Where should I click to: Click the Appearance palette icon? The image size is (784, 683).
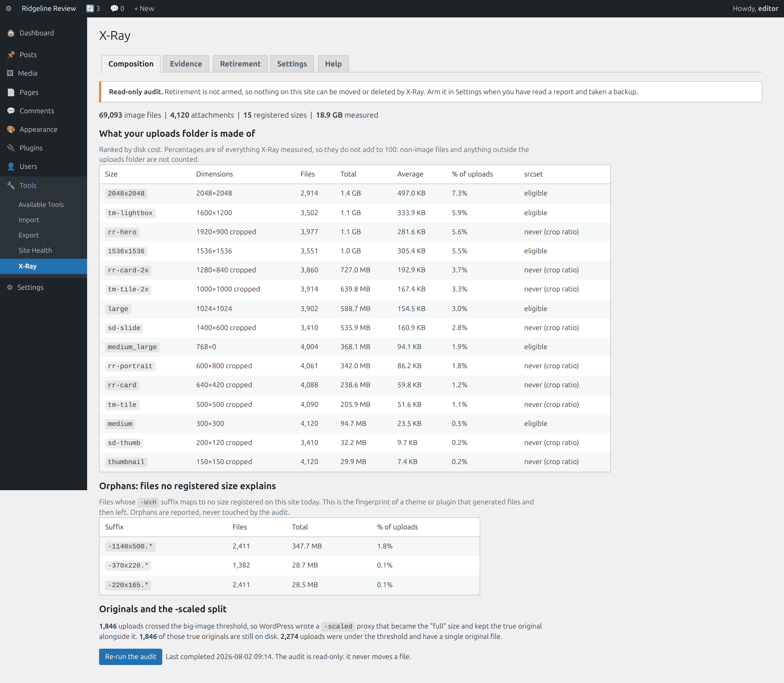click(x=11, y=130)
